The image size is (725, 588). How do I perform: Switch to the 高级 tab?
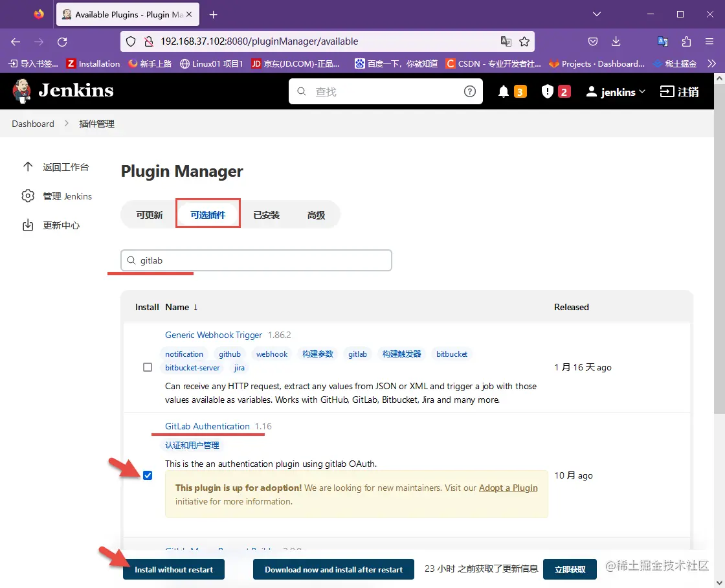317,215
